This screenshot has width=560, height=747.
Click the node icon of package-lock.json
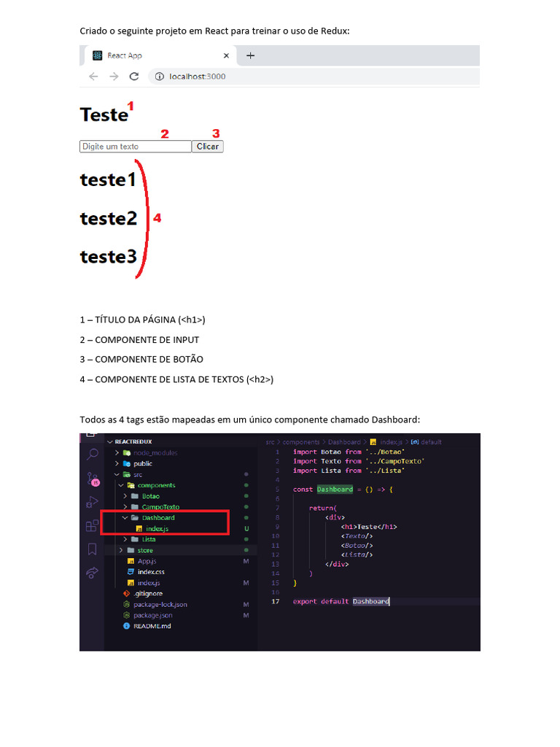(126, 605)
